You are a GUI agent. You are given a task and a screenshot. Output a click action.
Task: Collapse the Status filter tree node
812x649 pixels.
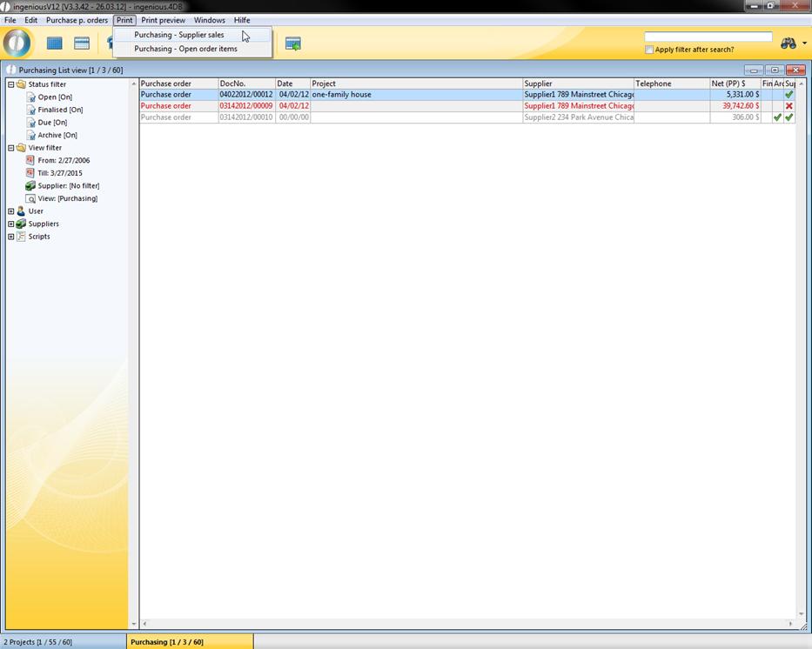pyautogui.click(x=11, y=84)
